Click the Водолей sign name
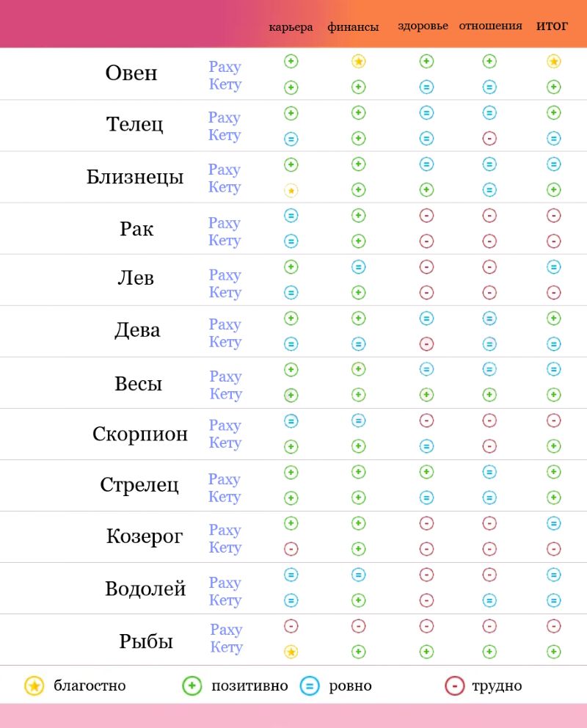587x728 pixels. pyautogui.click(x=145, y=589)
